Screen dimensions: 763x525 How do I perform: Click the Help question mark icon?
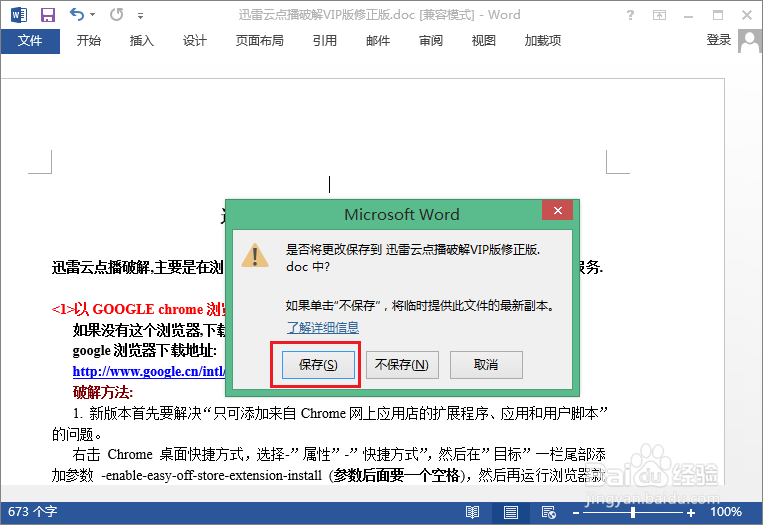630,15
